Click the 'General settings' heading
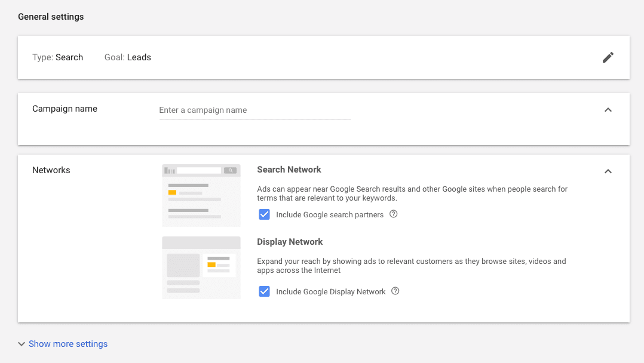Image resolution: width=644 pixels, height=363 pixels. (51, 17)
